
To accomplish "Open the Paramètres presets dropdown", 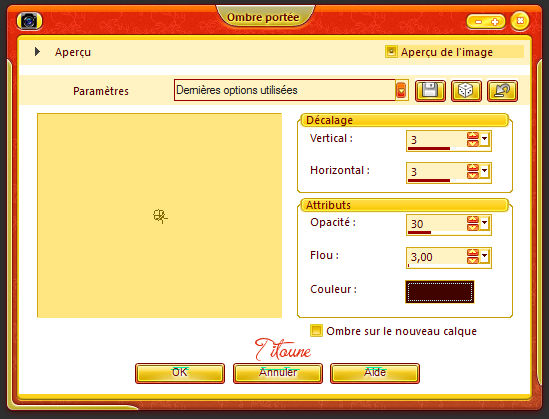I will pos(401,90).
